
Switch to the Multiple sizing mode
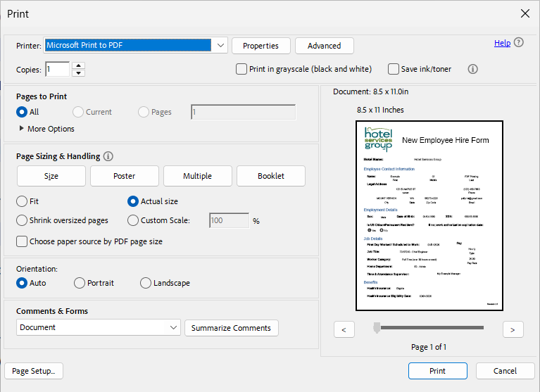point(198,176)
